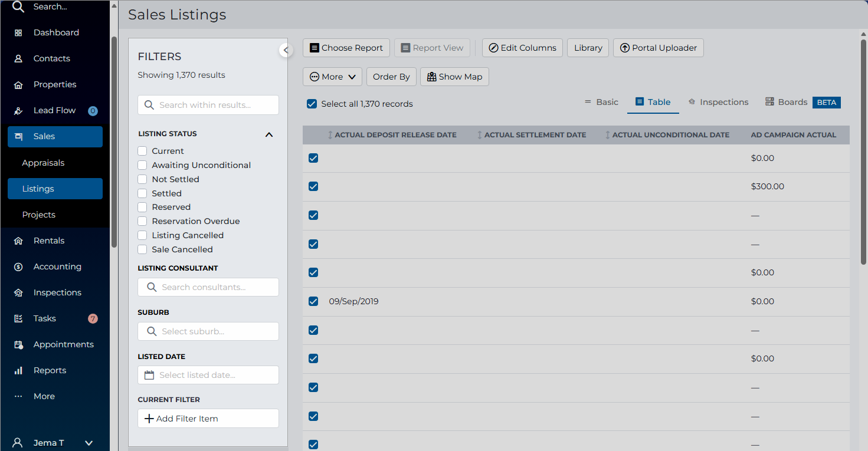868x451 pixels.
Task: Uncheck the row with 09/Sep/2019 date
Action: [313, 302]
